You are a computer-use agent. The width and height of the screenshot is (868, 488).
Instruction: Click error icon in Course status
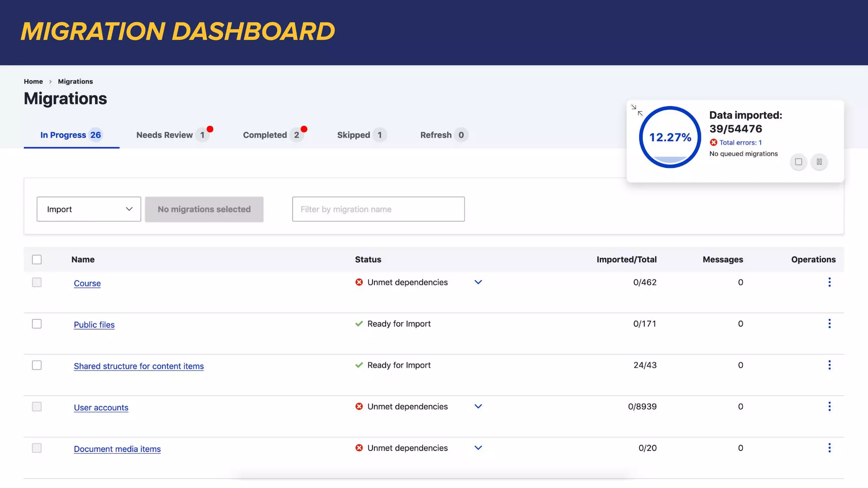tap(359, 282)
